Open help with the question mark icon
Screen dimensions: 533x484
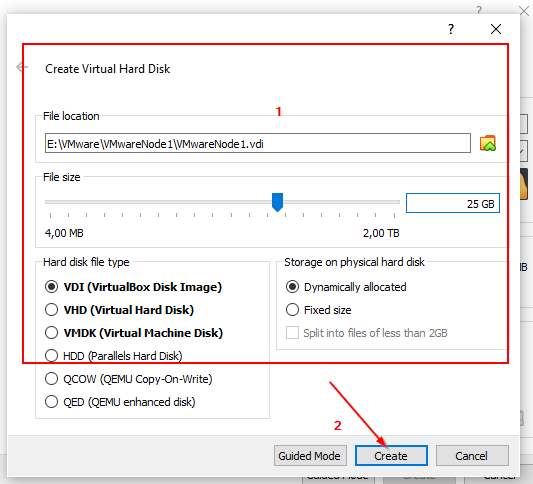[451, 29]
